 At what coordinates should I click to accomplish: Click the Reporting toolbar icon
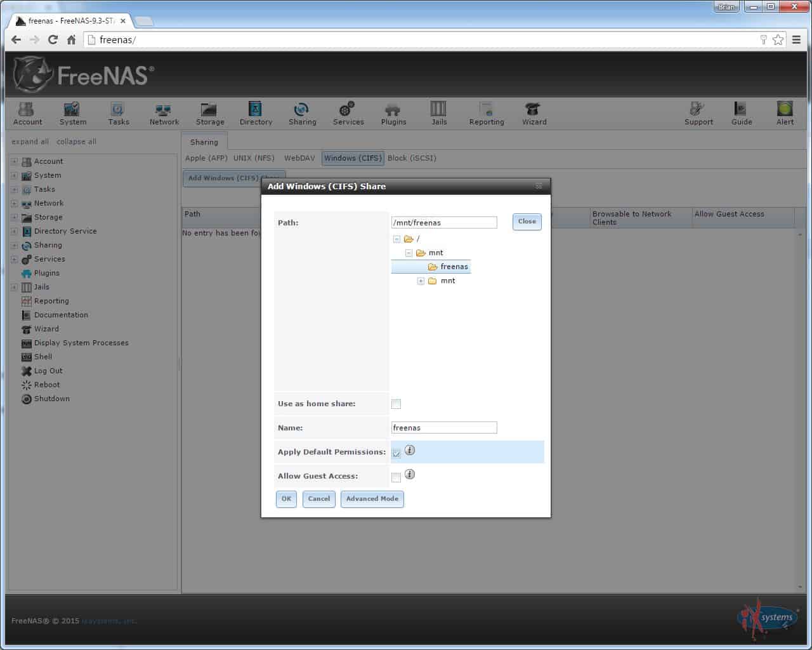pyautogui.click(x=487, y=114)
